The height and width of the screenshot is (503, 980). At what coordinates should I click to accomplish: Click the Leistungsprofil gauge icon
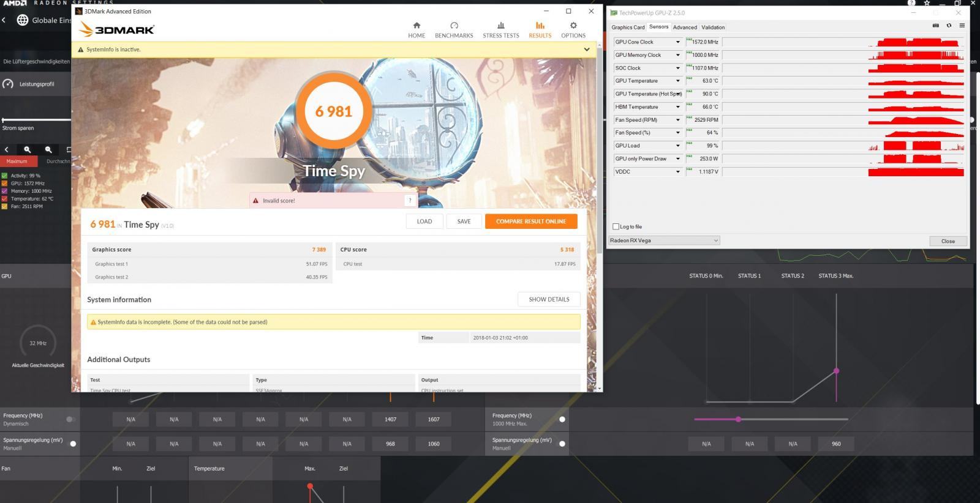click(8, 84)
